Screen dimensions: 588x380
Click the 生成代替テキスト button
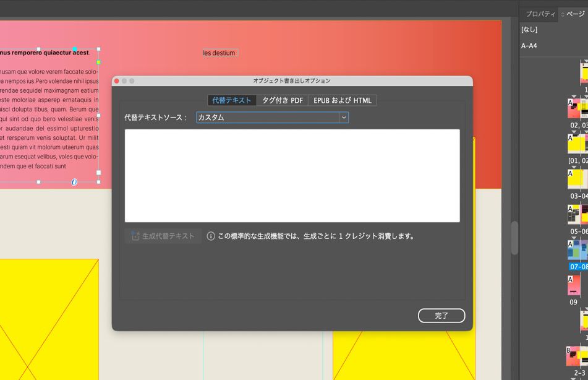click(163, 236)
